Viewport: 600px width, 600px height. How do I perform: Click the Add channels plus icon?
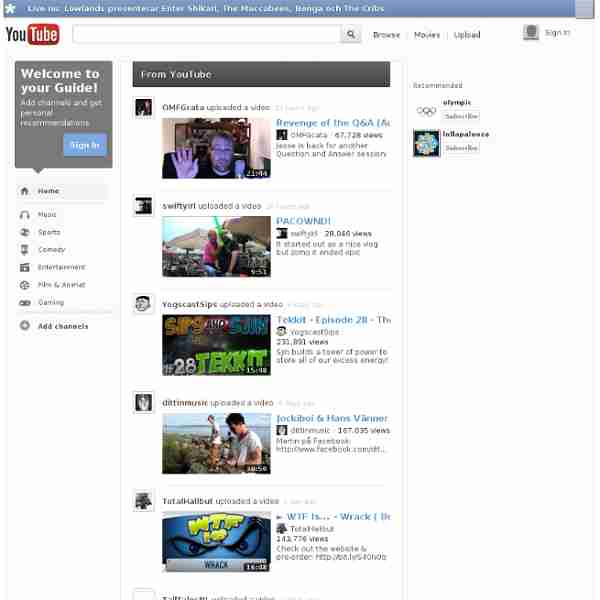click(25, 326)
